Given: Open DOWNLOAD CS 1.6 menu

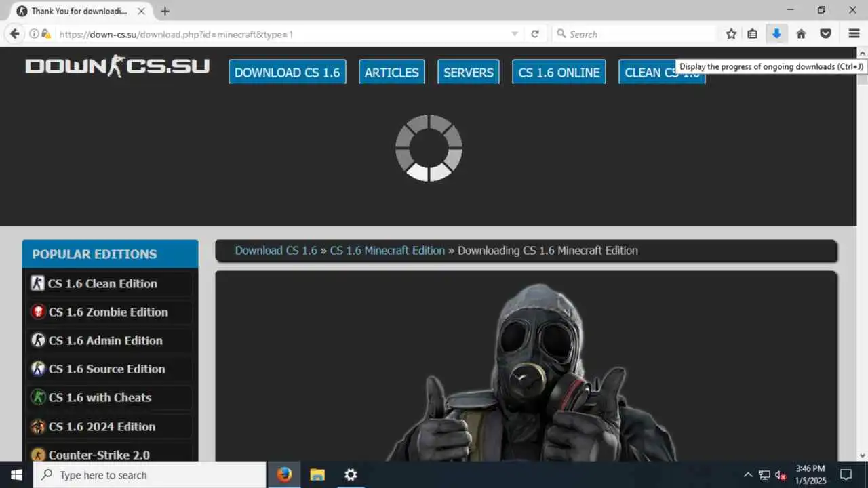Looking at the screenshot, I should point(288,73).
